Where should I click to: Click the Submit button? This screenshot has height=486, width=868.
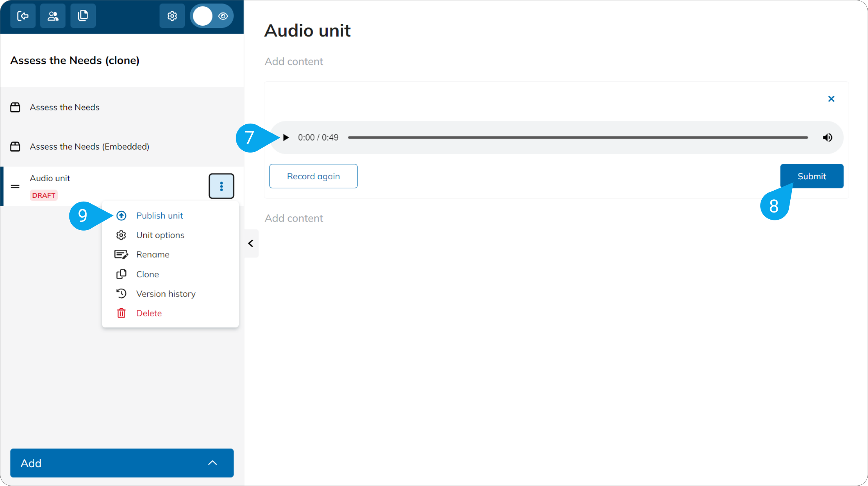811,176
